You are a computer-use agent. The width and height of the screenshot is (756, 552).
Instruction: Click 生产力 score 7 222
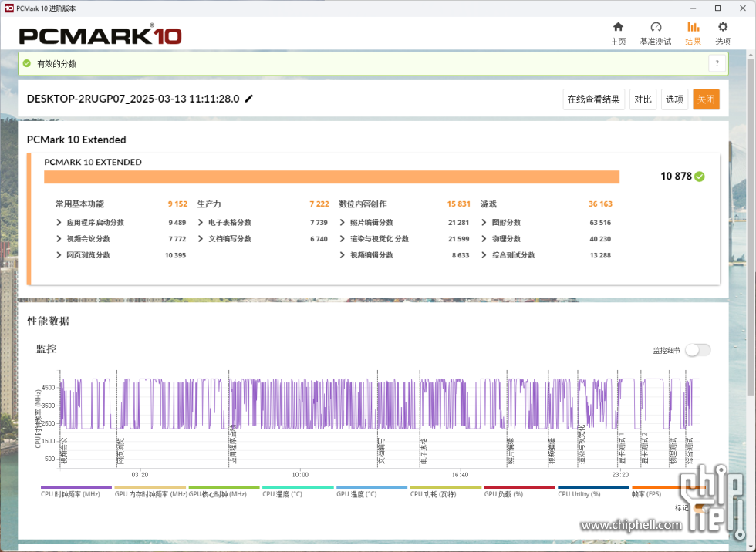tap(319, 204)
